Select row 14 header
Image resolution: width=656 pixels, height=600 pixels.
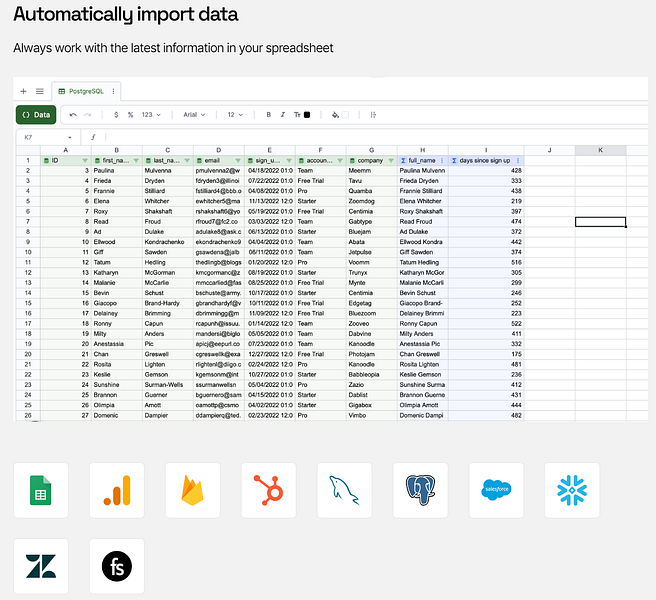coord(28,293)
